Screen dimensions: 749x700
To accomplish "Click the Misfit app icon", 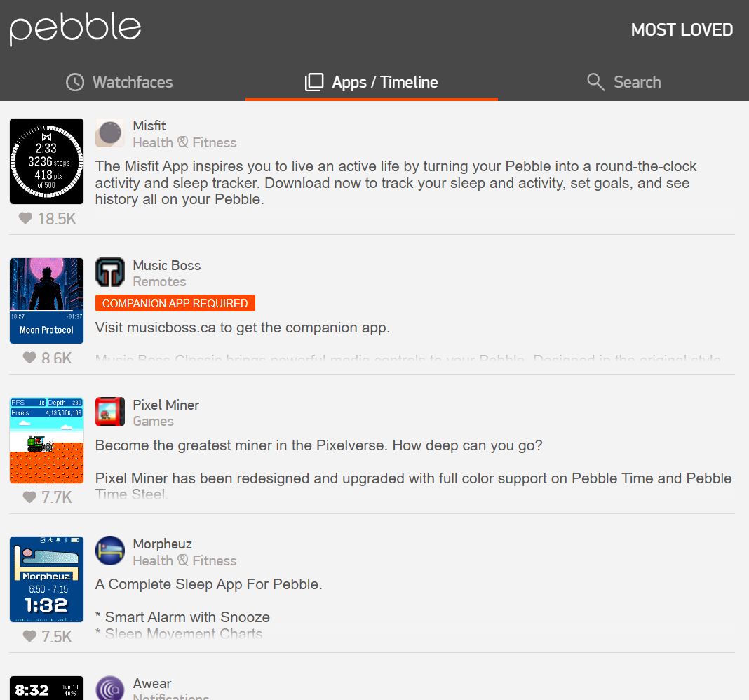I will click(x=110, y=133).
